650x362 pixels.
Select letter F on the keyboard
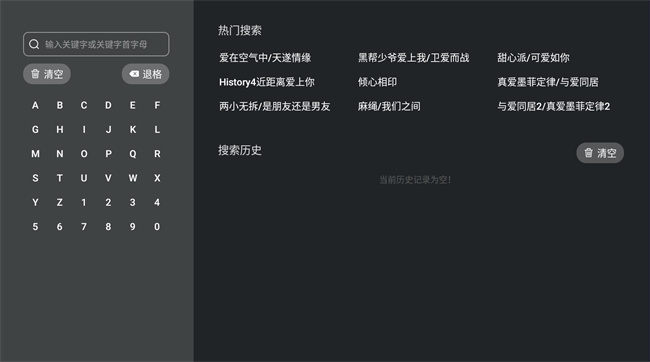157,105
